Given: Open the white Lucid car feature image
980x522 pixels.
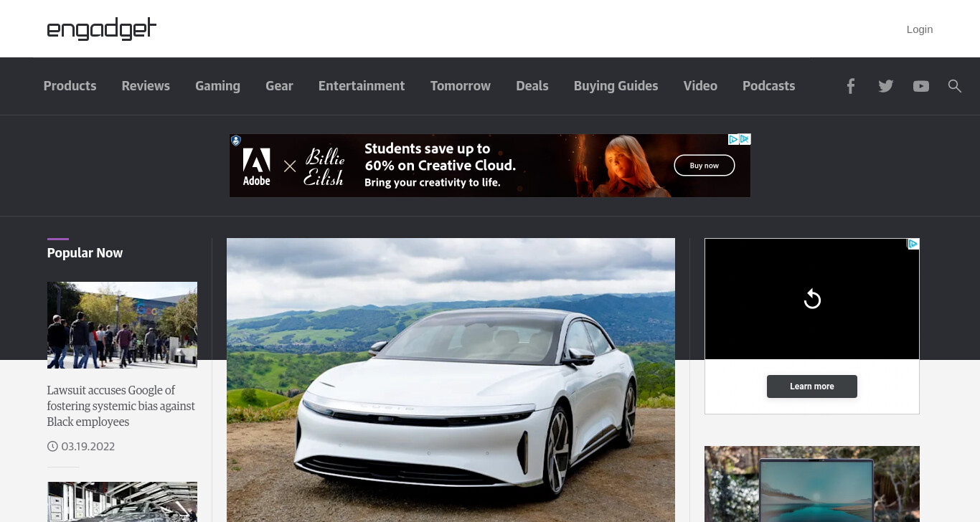Looking at the screenshot, I should [451, 380].
